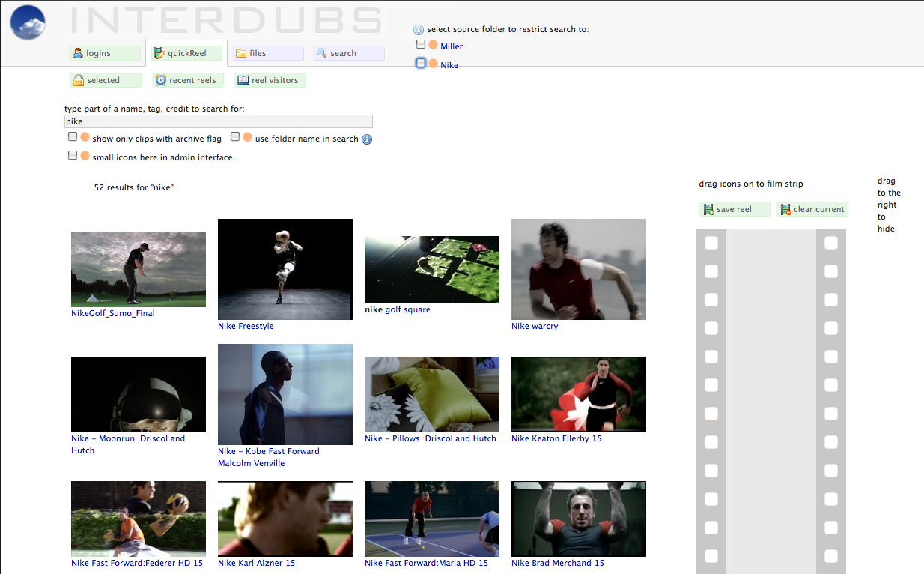Image resolution: width=924 pixels, height=574 pixels.
Task: Open the Nike Karl Alzner 15 link
Action: (257, 563)
